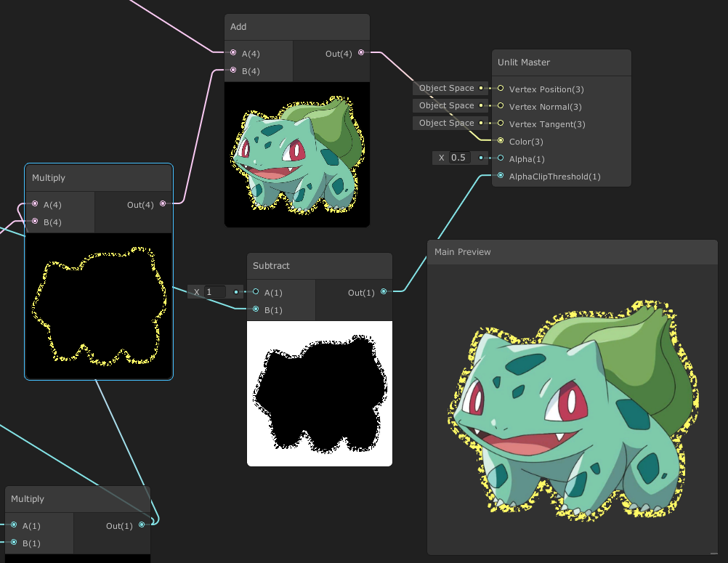Click the AlphaClipThreshold(1) input port
Viewport: 728px width, 563px height.
[501, 176]
